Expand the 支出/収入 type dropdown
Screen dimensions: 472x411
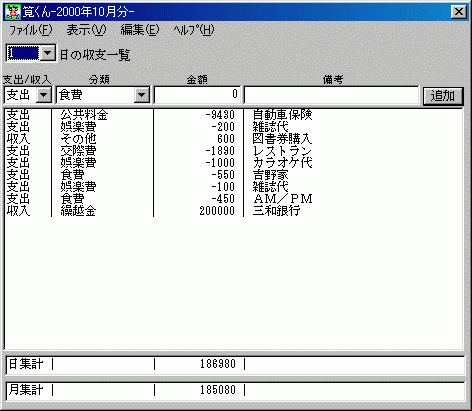pos(44,95)
